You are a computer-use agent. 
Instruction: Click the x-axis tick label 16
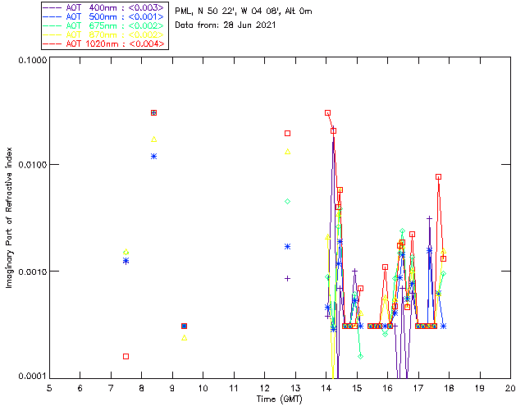(x=388, y=388)
